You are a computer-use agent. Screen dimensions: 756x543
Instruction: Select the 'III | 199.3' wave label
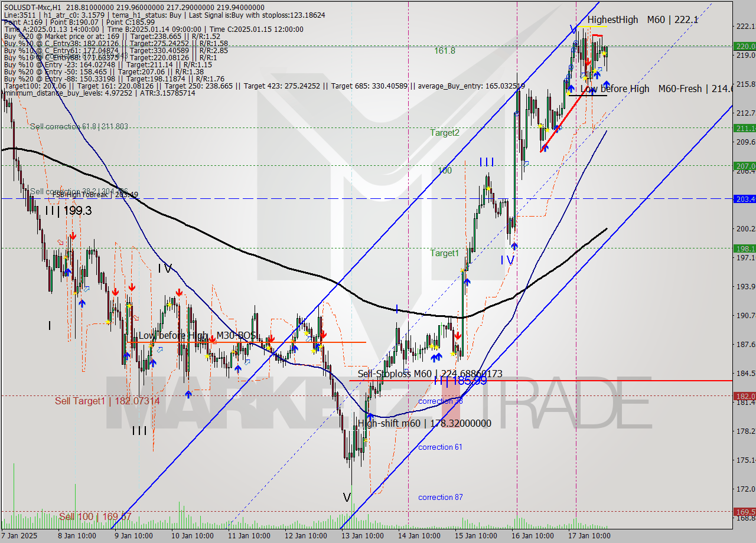pos(68,211)
